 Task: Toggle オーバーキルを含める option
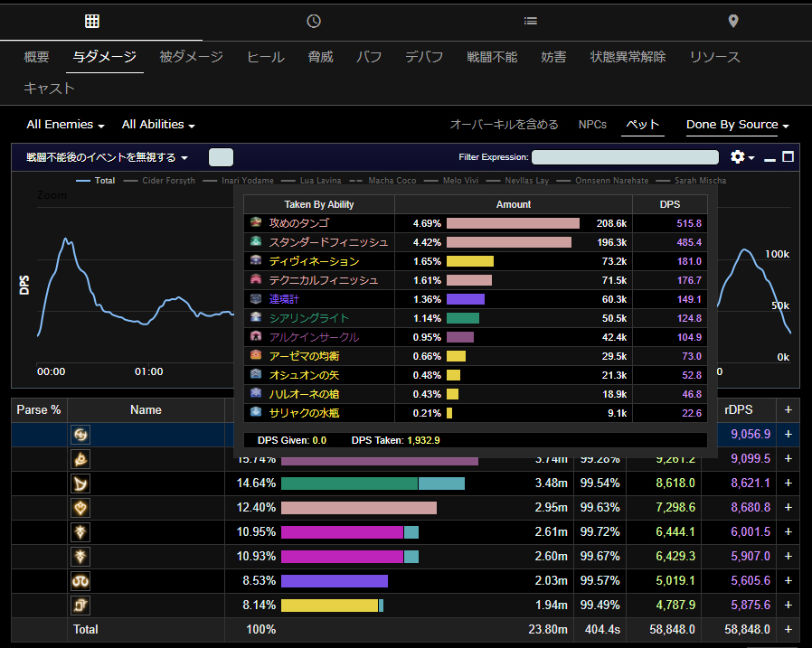click(504, 125)
